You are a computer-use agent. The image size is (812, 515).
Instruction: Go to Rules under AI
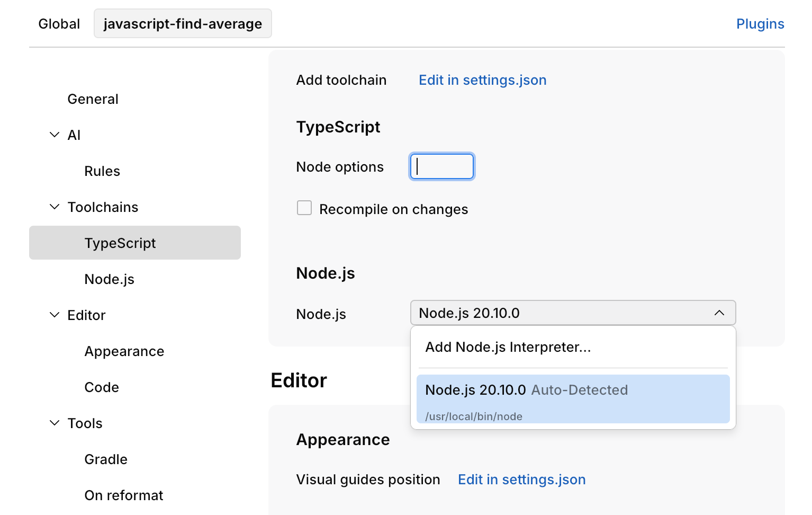pos(102,171)
